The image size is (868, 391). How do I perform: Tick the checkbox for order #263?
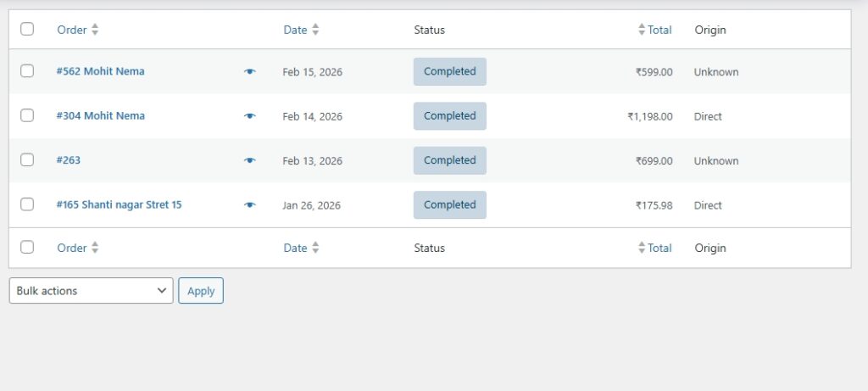(27, 159)
